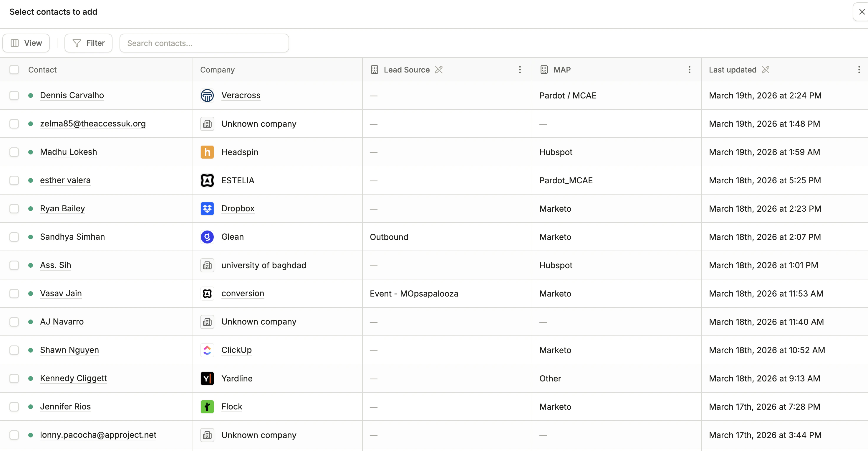Click the Flock green logo icon
Screen dimensions: 868x451
pos(207,407)
